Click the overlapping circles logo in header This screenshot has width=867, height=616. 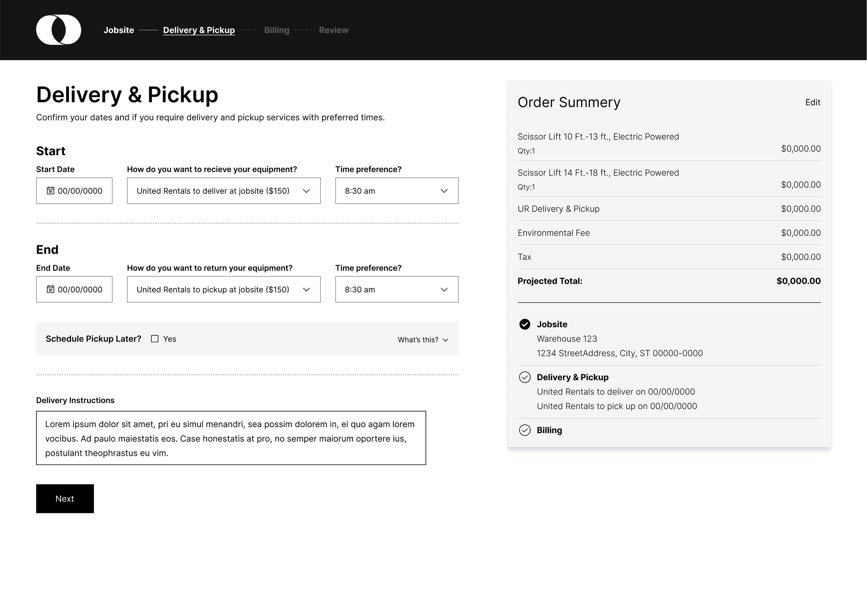58,30
